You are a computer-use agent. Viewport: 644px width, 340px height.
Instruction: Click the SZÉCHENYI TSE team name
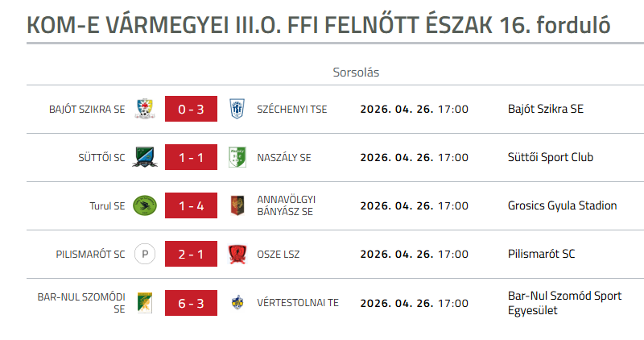tap(291, 109)
